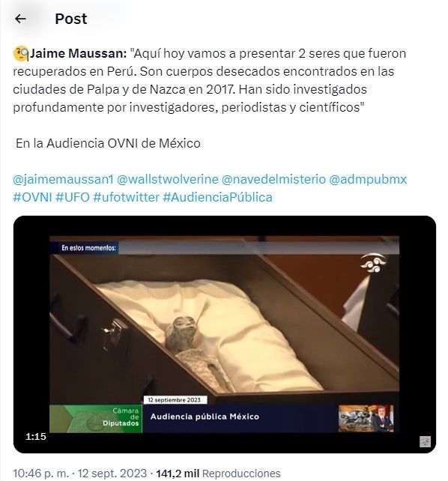Viewport: 448px width, 481px height.
Task: Click the face-with-monocle emoji icon
Action: [x=21, y=54]
